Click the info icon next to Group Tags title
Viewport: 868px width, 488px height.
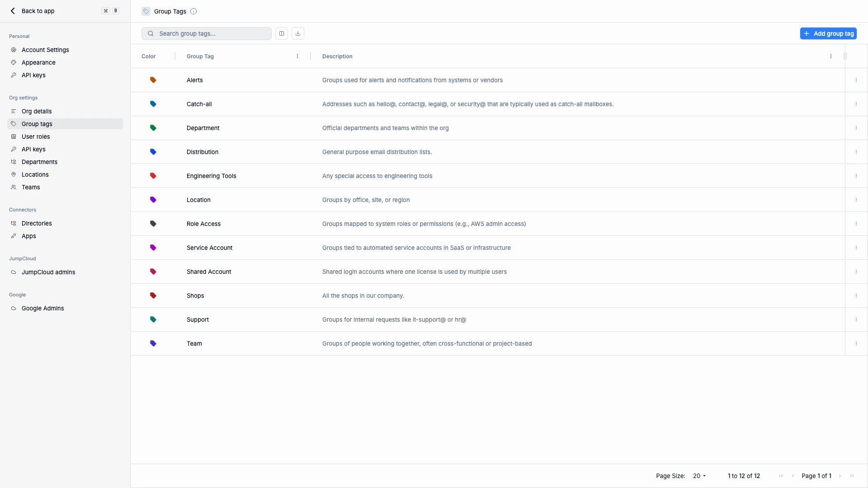194,11
